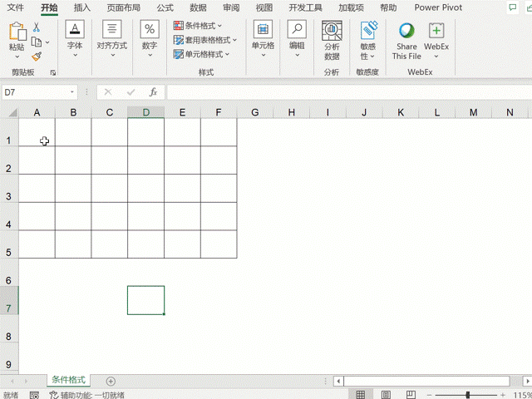Open the Editing (编辑) magnifier icon

[297, 29]
